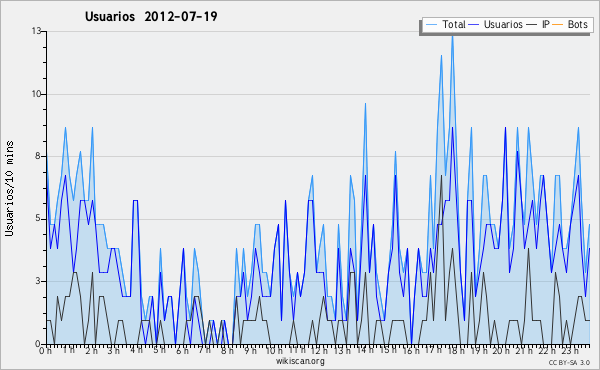Click the x-axis label '21 h'
The height and width of the screenshot is (370, 600).
(x=524, y=351)
